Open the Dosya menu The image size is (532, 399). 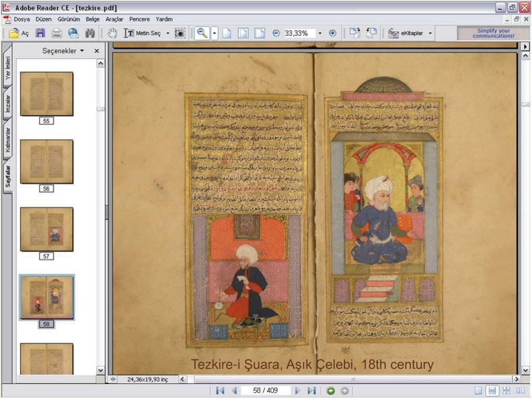22,19
